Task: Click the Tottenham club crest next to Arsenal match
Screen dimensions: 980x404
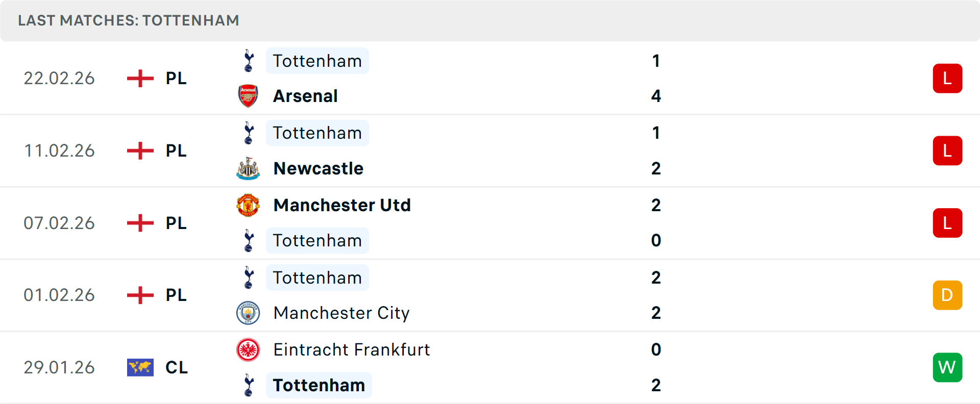Action: pyautogui.click(x=249, y=61)
